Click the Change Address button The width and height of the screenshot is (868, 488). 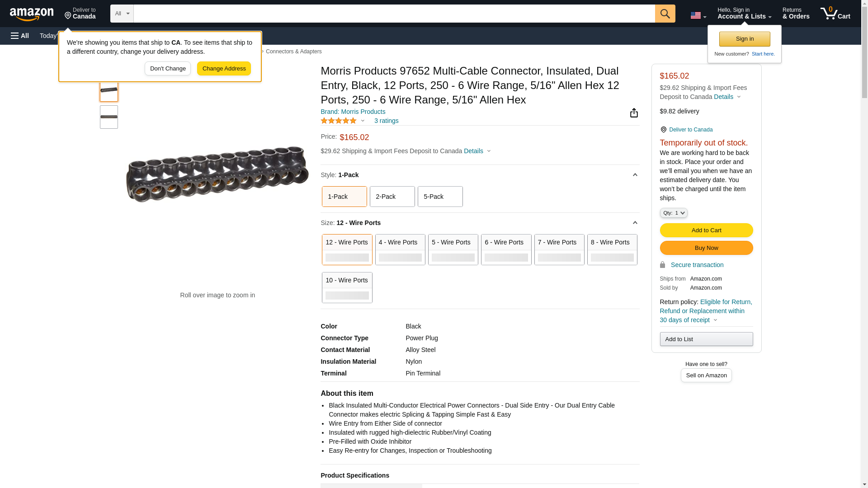point(224,69)
